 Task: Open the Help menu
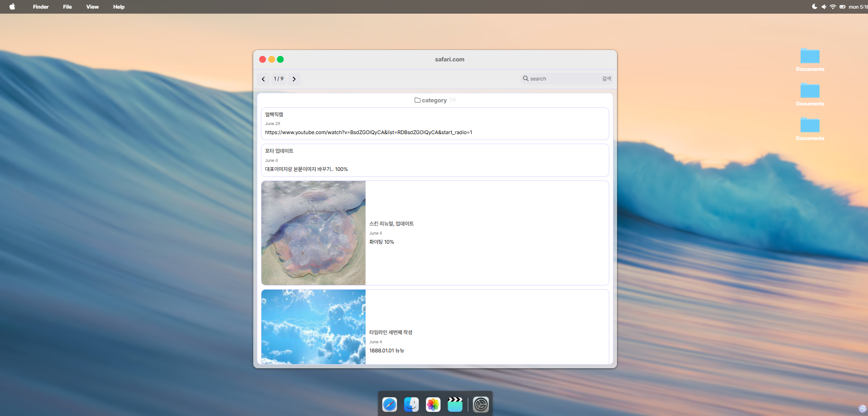point(119,7)
